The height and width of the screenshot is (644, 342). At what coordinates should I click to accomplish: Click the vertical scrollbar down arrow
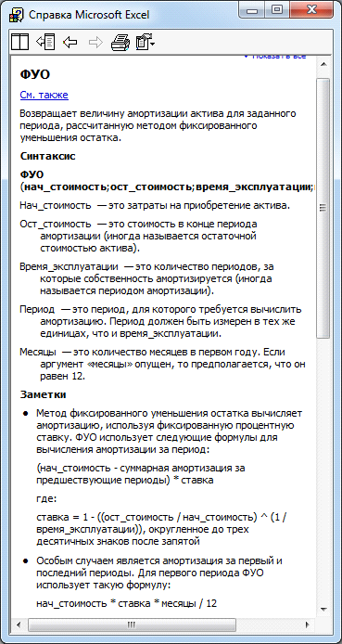coord(323,609)
